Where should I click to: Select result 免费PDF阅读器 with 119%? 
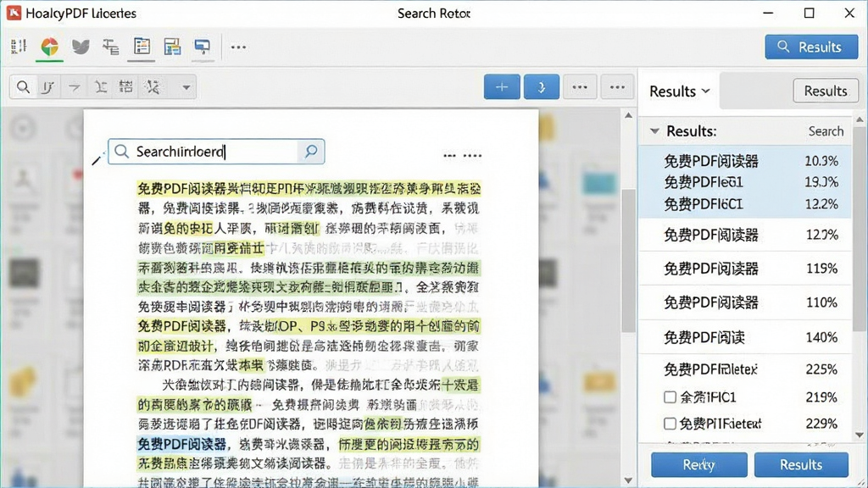[x=745, y=269]
